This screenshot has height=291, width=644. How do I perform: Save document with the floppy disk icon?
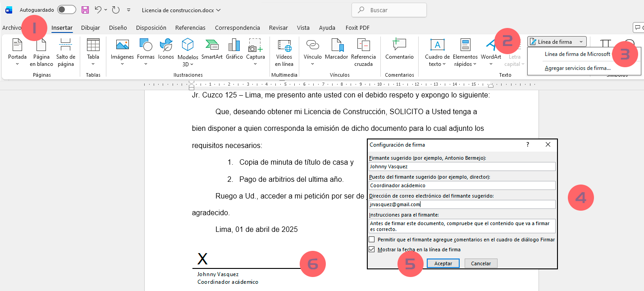coord(85,9)
